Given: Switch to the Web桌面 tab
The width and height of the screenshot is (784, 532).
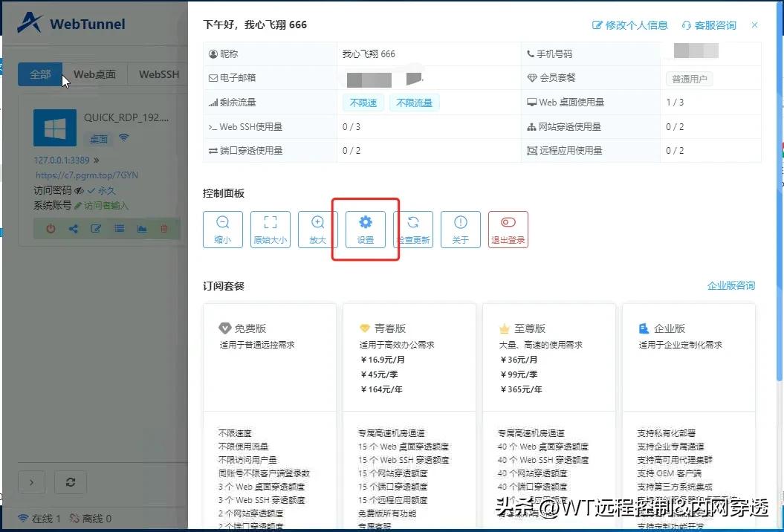Looking at the screenshot, I should point(94,74).
